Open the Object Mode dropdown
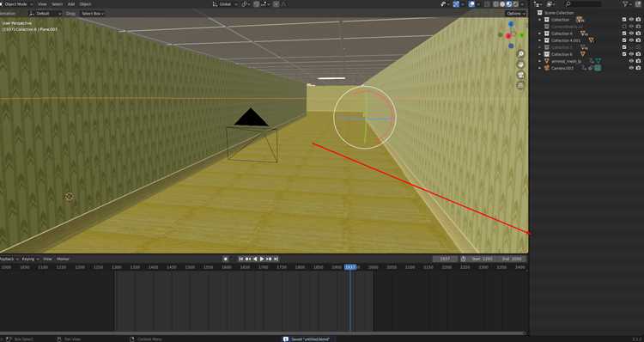Image resolution: width=644 pixels, height=342 pixels. [17, 4]
